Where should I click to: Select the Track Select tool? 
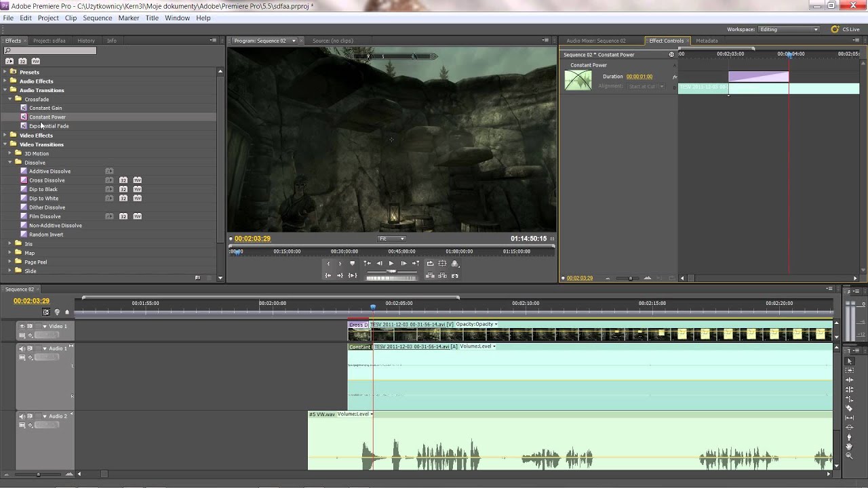[x=849, y=370]
